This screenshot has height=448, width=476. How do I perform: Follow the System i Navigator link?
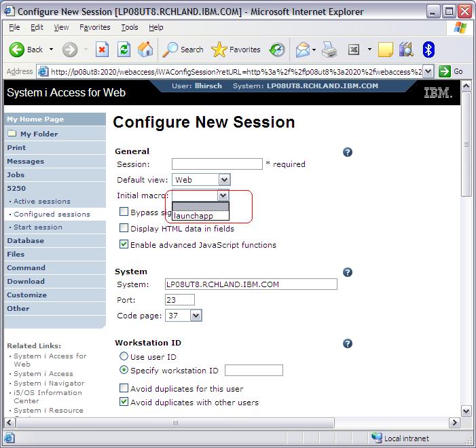tap(49, 384)
